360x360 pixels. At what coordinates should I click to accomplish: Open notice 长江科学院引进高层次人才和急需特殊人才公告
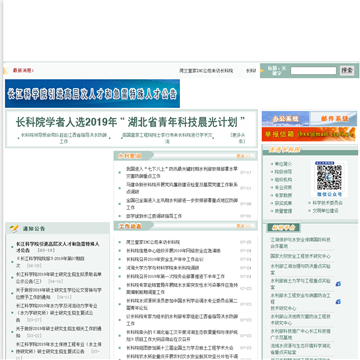click(57, 247)
